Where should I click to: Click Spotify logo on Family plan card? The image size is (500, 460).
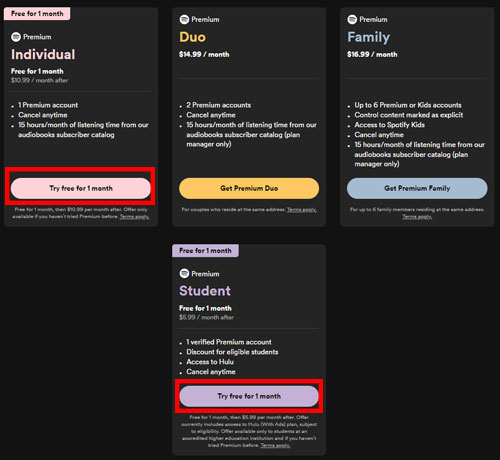(x=352, y=20)
